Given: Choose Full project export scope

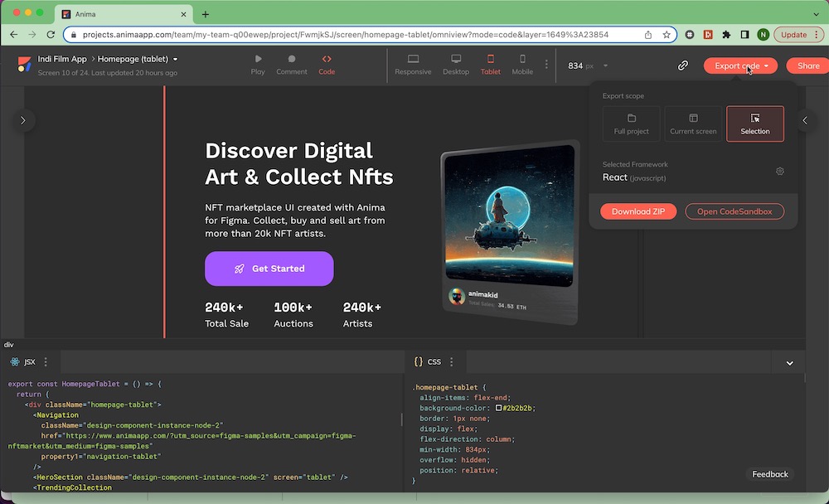Looking at the screenshot, I should point(632,124).
